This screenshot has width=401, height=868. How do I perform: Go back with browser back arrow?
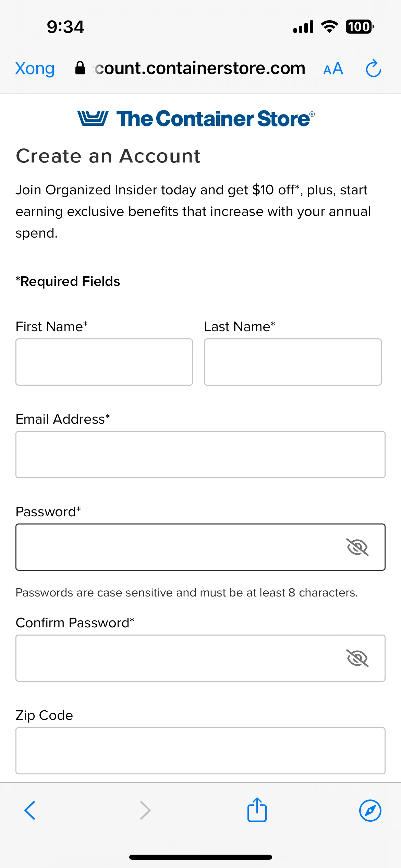(30, 810)
